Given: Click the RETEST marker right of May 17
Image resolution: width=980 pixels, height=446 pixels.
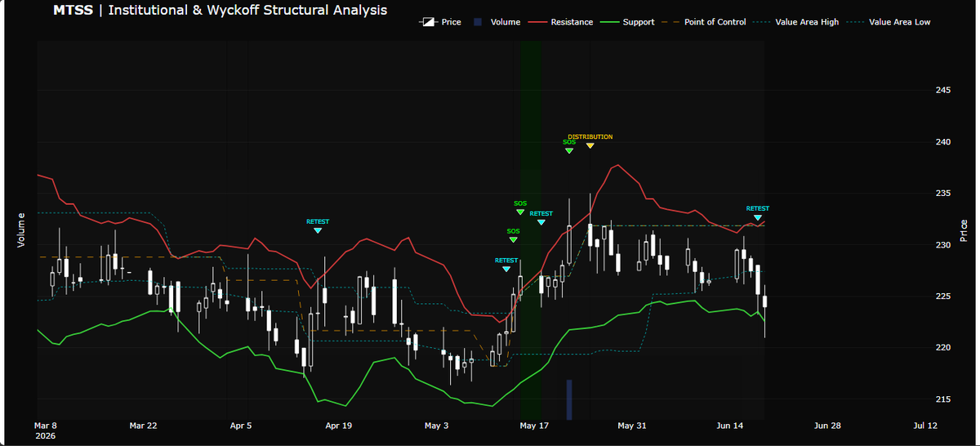Looking at the screenshot, I should pos(541,222).
